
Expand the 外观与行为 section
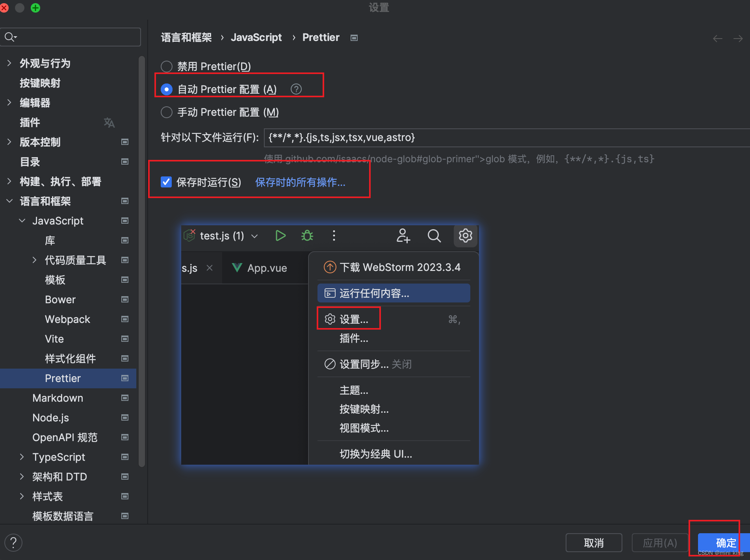click(9, 63)
